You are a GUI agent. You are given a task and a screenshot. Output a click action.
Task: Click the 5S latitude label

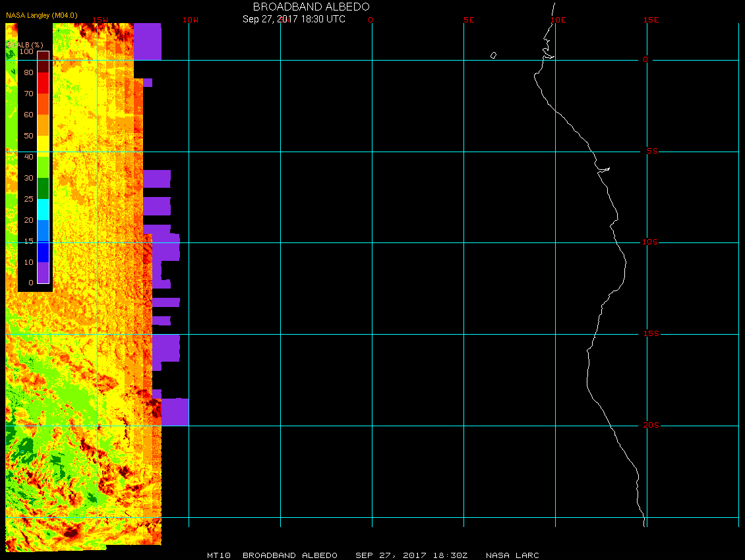tap(651, 152)
